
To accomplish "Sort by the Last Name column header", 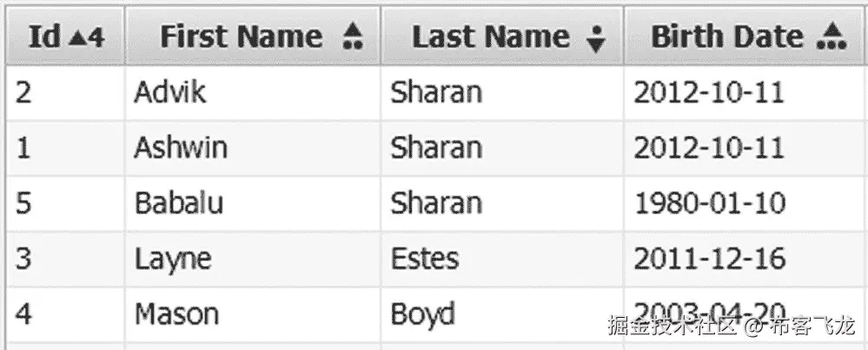I will (502, 36).
